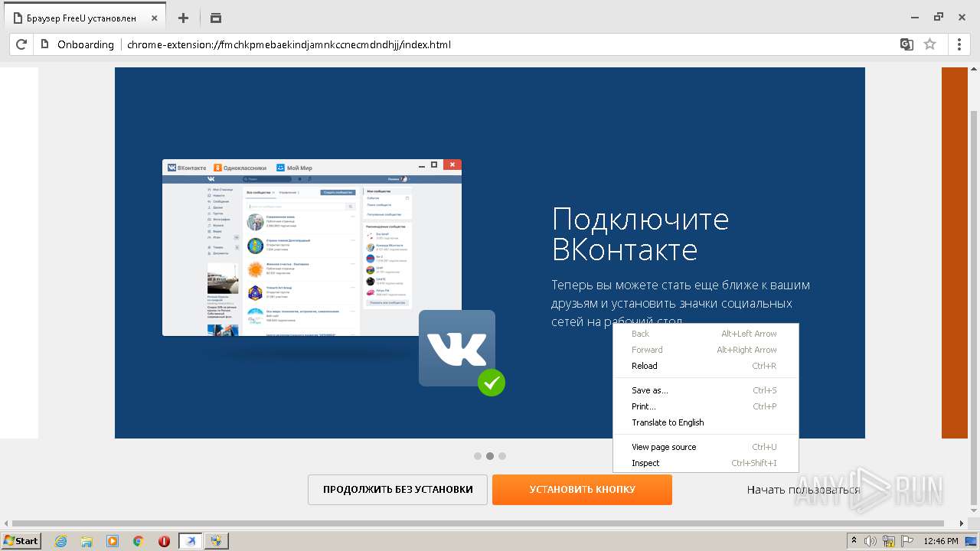This screenshot has height=551, width=980.
Task: Click the translate icon in the address bar
Action: 906,44
